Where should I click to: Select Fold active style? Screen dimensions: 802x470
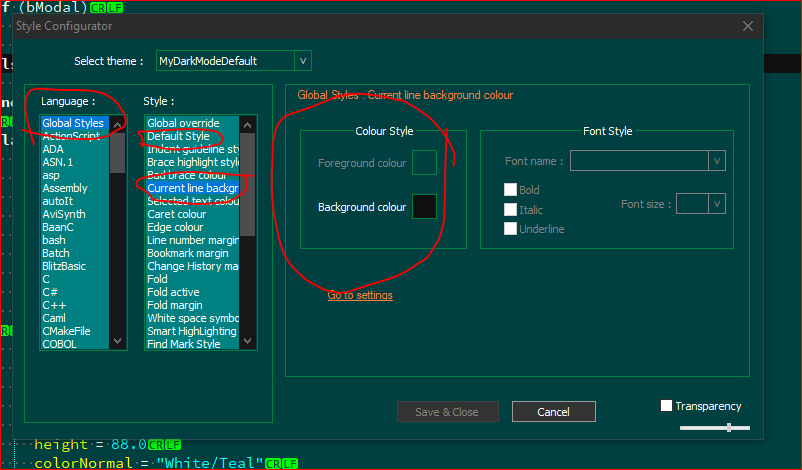coord(192,292)
